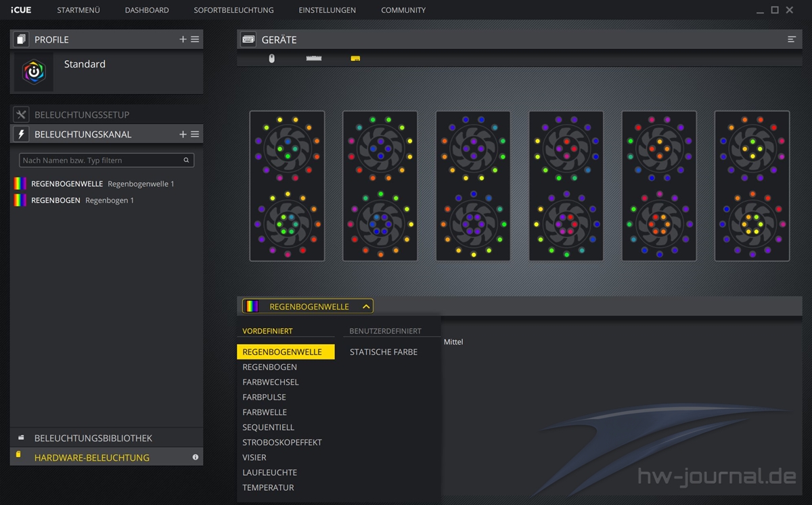Select the third fan panel from left
This screenshot has width=812, height=505.
473,186
